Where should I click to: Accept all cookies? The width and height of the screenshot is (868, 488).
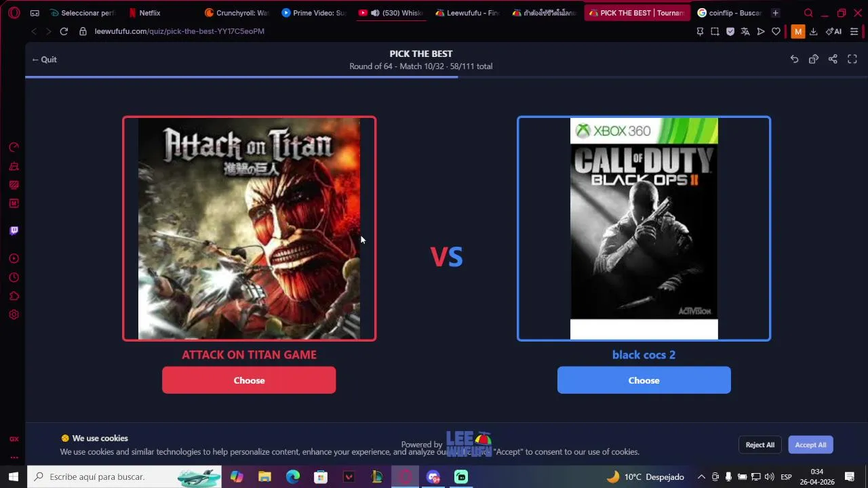[810, 445]
